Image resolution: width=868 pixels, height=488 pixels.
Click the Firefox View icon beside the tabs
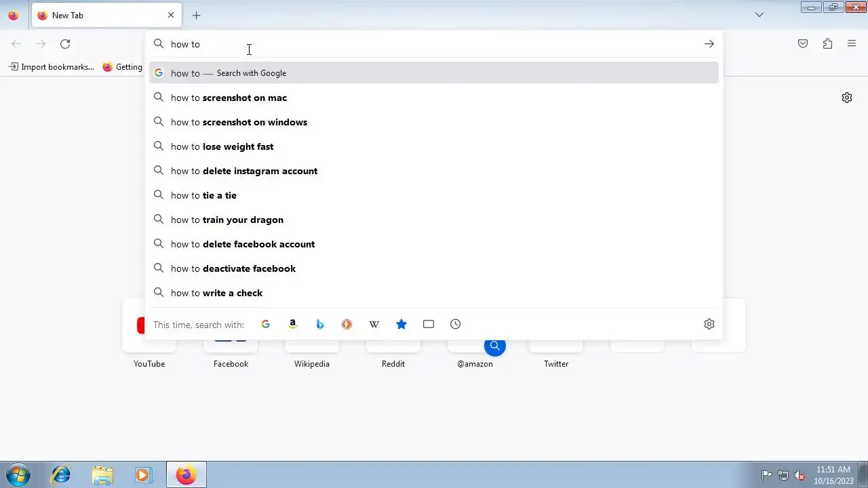click(13, 15)
